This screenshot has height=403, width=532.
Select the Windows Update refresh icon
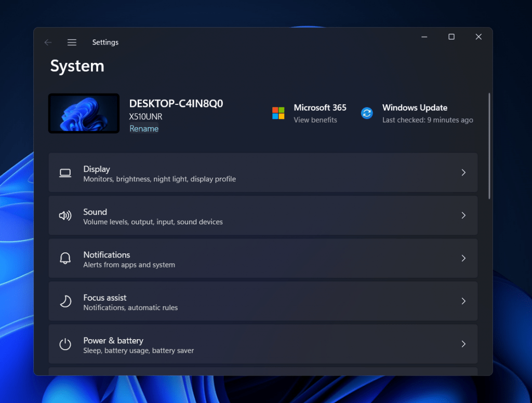pyautogui.click(x=367, y=113)
